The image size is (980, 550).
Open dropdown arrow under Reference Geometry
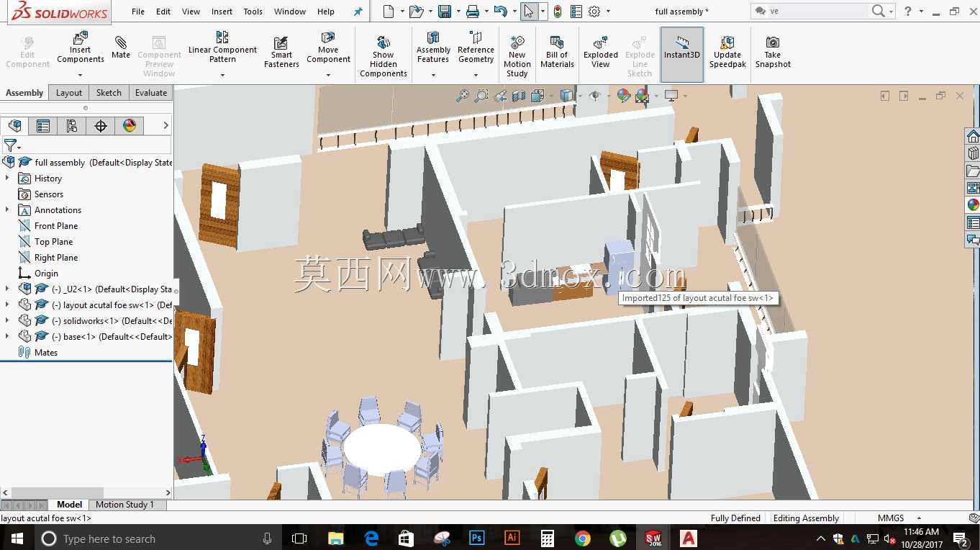(476, 75)
